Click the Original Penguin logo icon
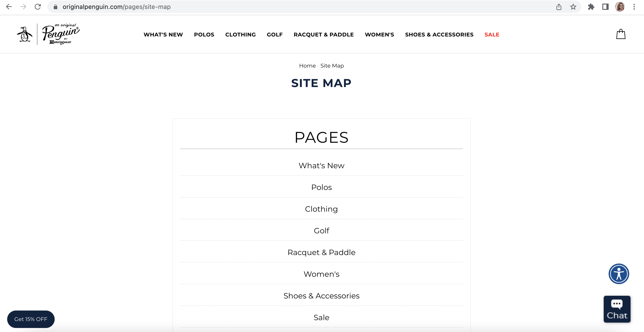This screenshot has width=644, height=332. click(x=24, y=34)
